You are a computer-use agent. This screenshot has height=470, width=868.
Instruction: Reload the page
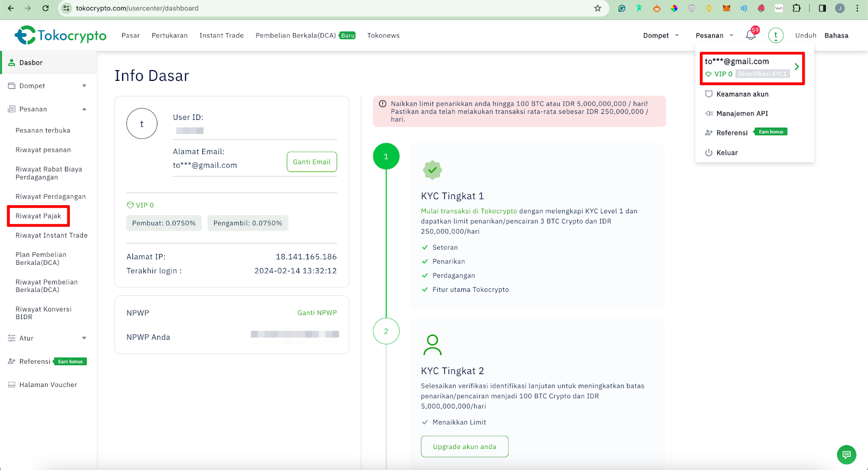[46, 8]
